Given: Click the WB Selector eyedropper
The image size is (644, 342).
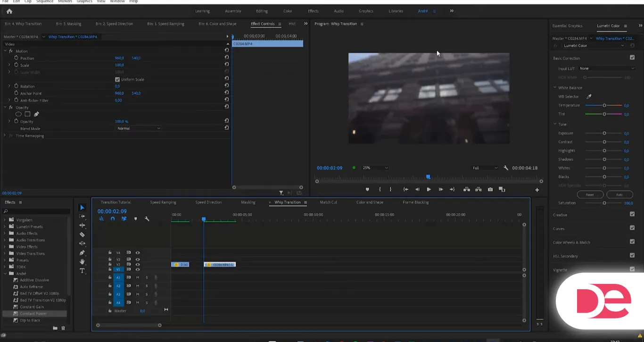Looking at the screenshot, I should [x=589, y=97].
